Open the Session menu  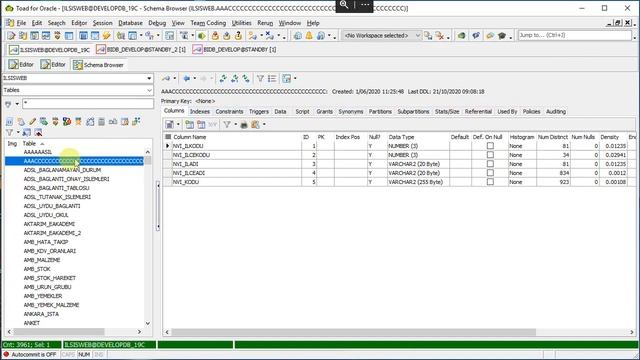102,23
